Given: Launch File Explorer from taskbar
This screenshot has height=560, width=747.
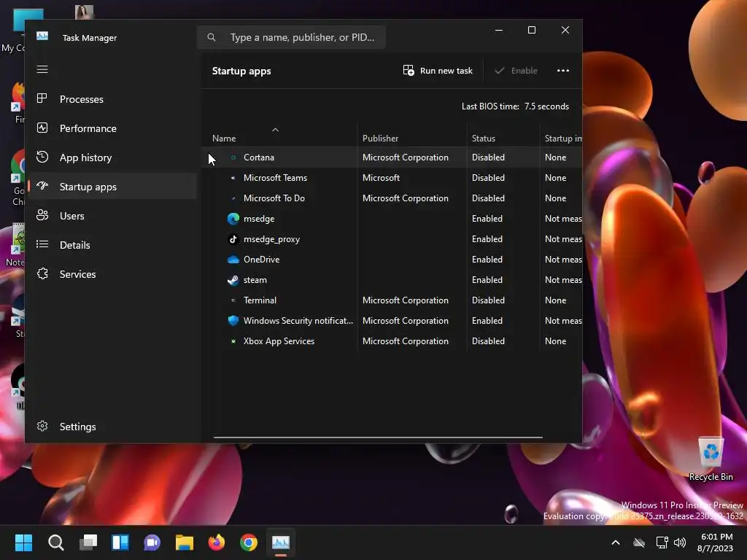Looking at the screenshot, I should click(x=185, y=542).
